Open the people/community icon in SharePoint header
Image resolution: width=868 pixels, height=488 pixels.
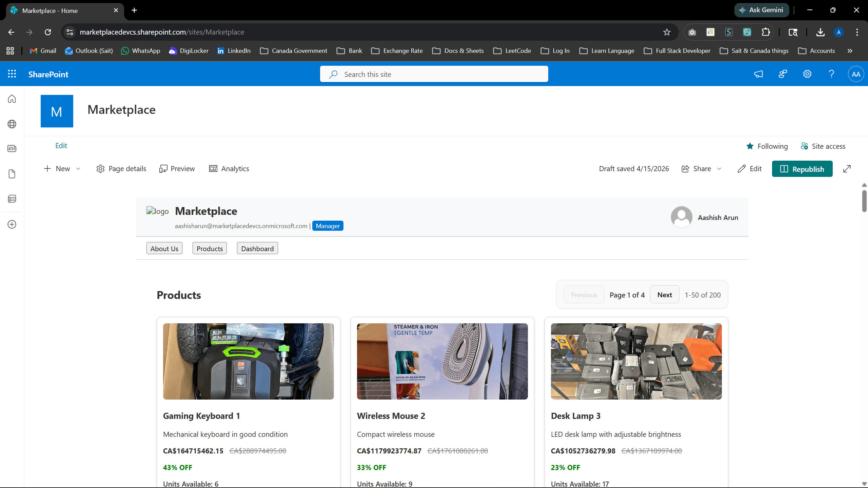tap(783, 74)
